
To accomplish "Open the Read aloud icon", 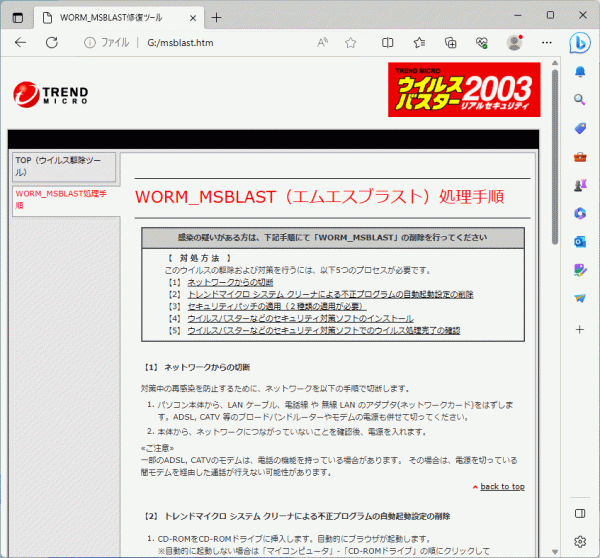I will pyautogui.click(x=322, y=42).
